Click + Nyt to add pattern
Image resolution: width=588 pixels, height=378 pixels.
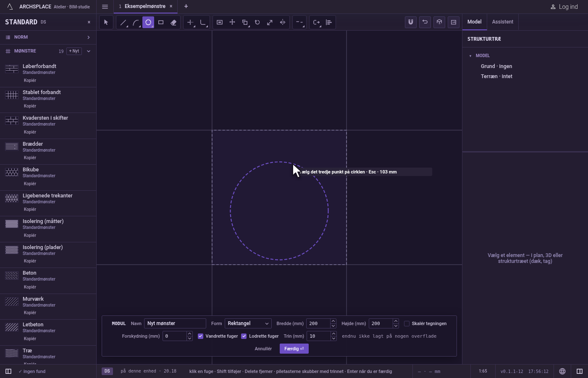click(74, 51)
